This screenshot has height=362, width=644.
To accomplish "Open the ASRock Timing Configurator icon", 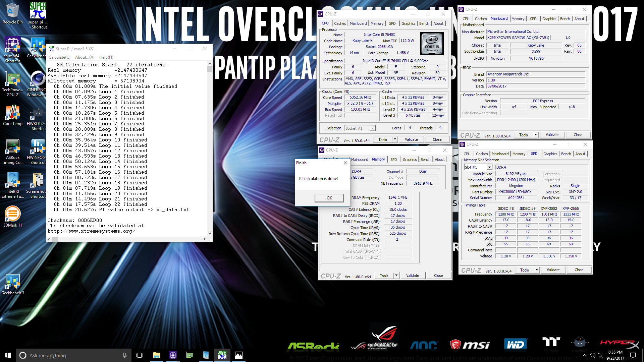I will coord(12,152).
